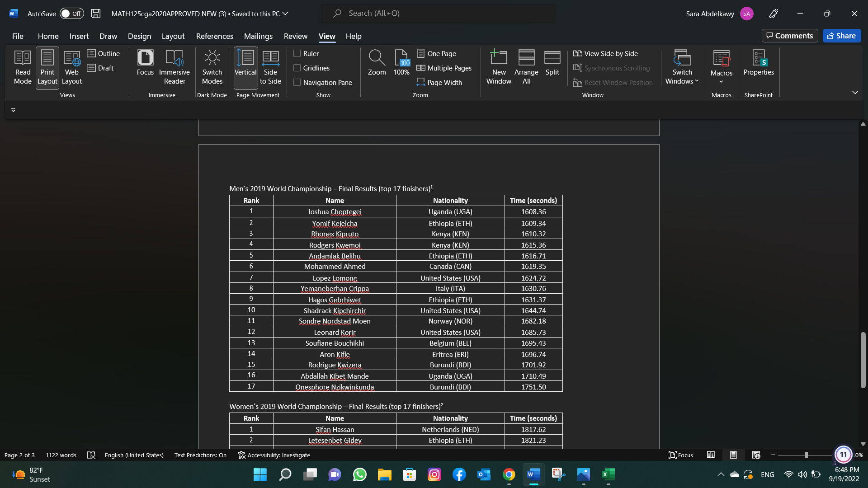Screen dimensions: 868x488
Task: Open Excel from the taskbar
Action: click(x=608, y=474)
